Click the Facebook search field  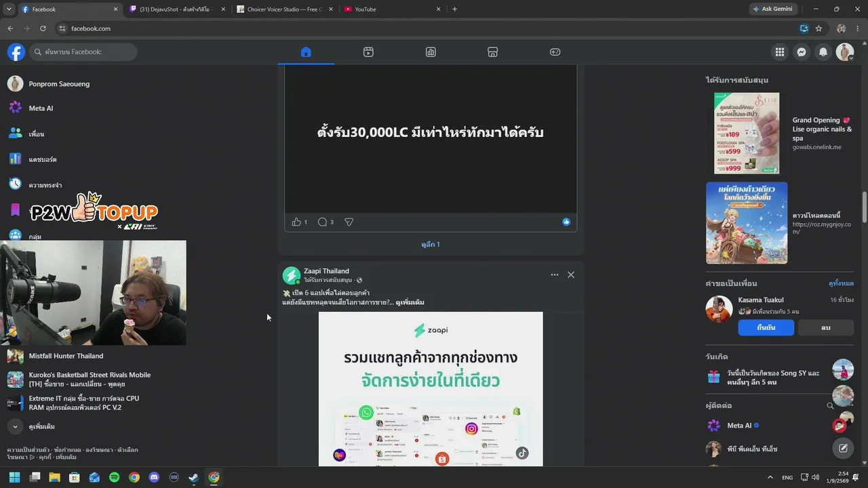coord(83,52)
